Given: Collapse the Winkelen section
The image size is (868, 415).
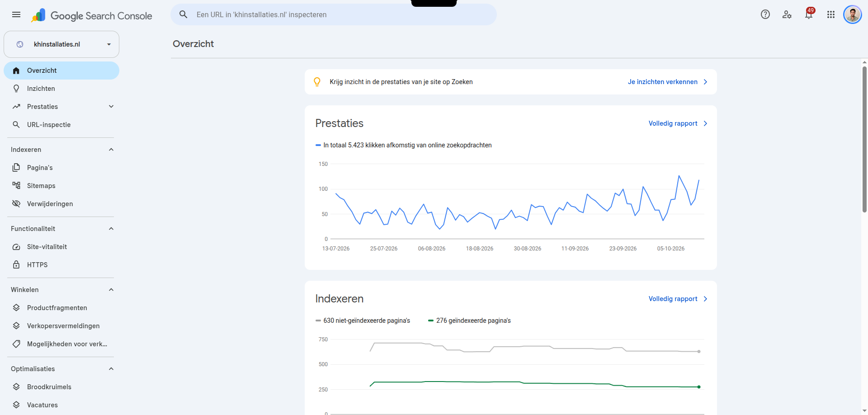Looking at the screenshot, I should coord(111,290).
